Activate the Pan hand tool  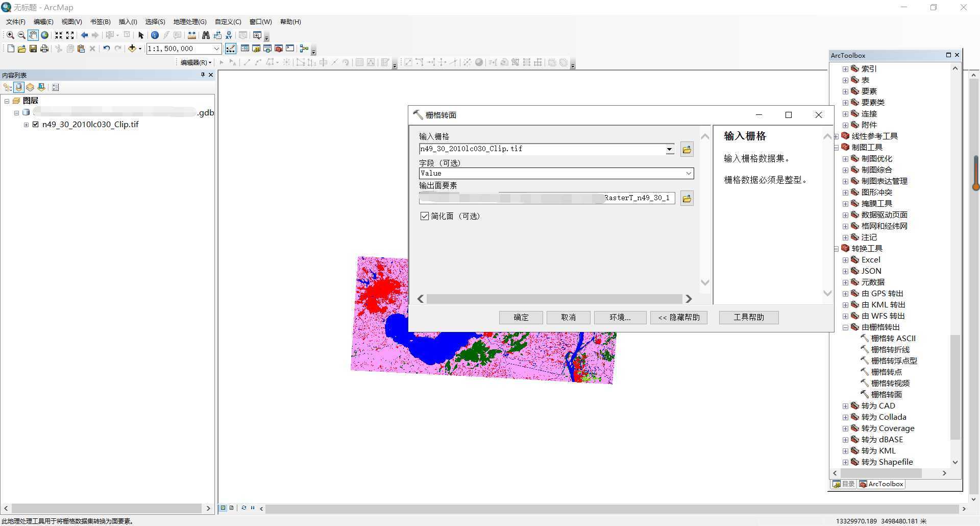tap(33, 35)
